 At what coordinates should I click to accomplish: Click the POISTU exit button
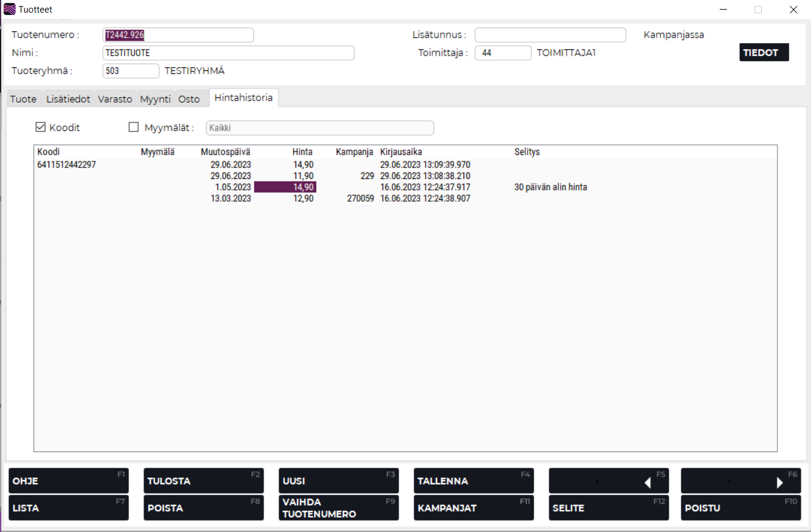click(741, 508)
